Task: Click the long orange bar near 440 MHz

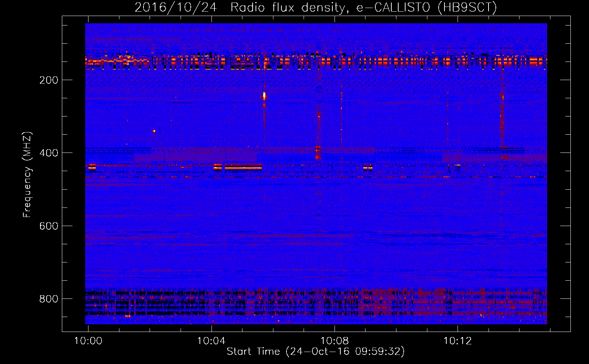Action: [x=243, y=167]
